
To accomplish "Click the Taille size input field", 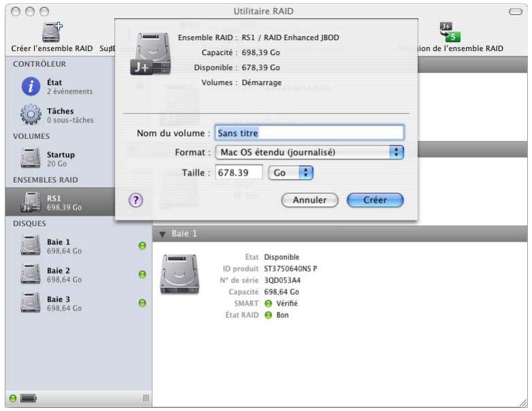I will click(239, 173).
